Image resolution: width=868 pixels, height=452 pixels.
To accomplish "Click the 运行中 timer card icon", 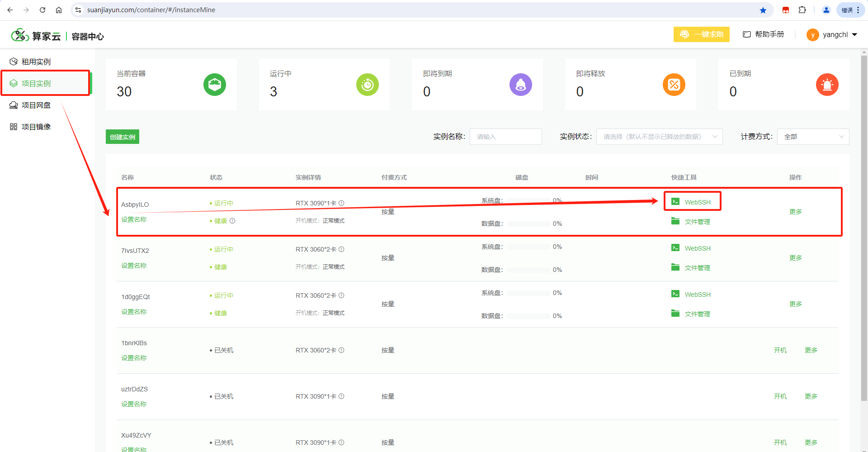I will point(368,85).
